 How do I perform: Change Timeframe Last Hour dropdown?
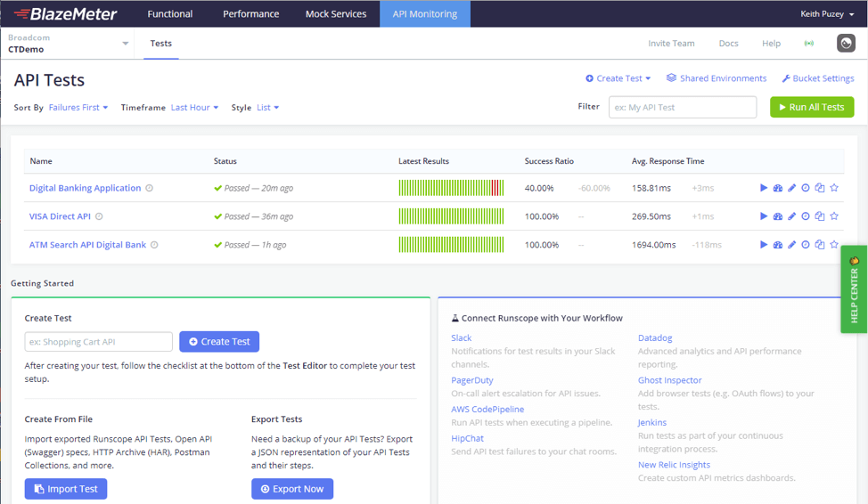(x=194, y=108)
